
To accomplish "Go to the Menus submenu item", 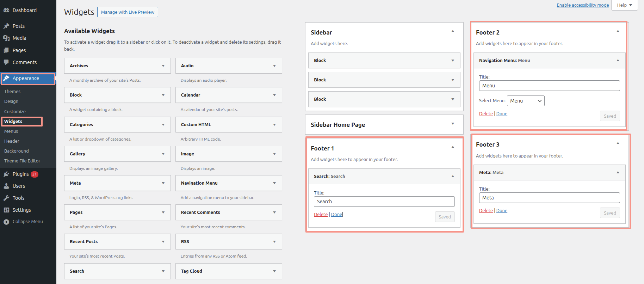I will (11, 131).
